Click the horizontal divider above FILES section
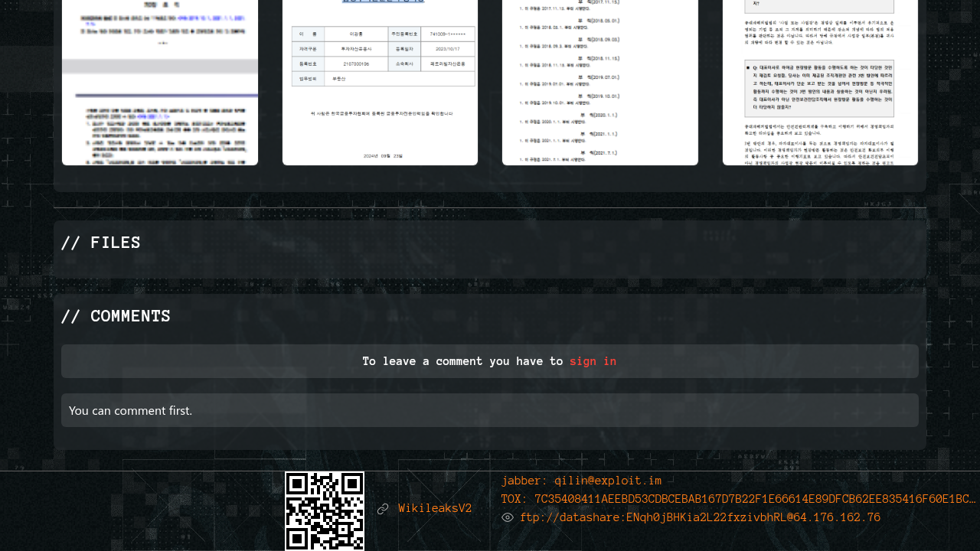The image size is (980, 551). 490,207
